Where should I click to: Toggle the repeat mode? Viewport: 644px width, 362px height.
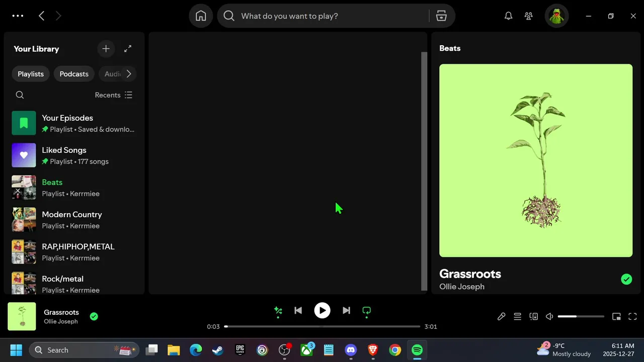[366, 311]
